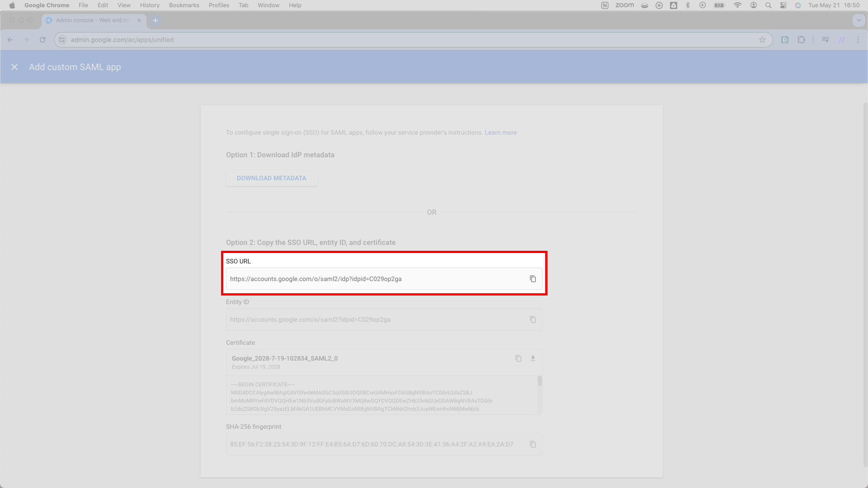The width and height of the screenshot is (868, 488).
Task: Open Chrome three-dot menu
Action: pos(858,40)
